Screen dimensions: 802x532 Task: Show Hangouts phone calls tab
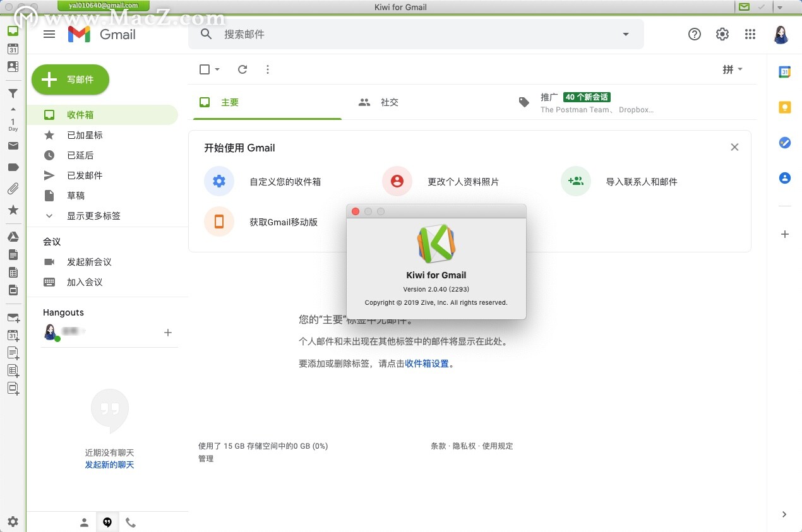pos(131,523)
